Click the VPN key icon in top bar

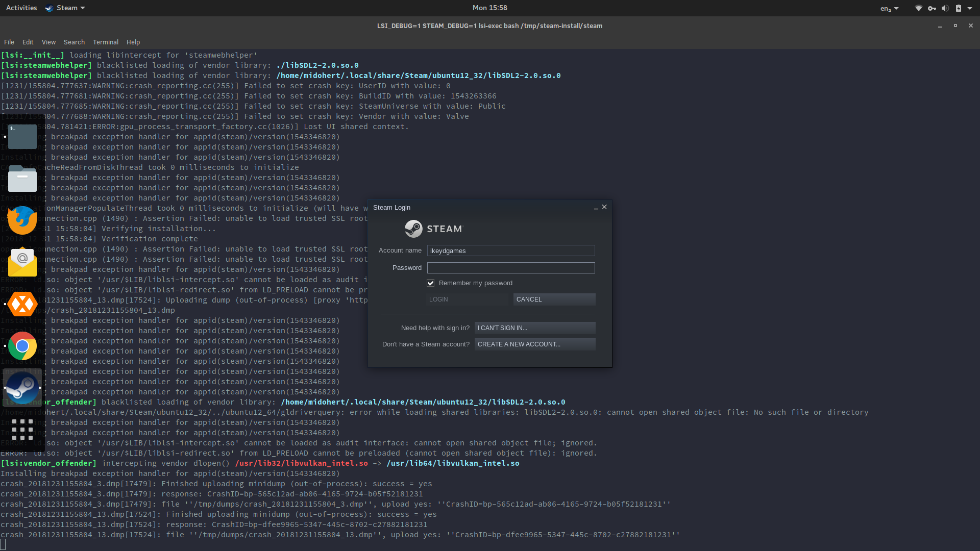pos(932,8)
